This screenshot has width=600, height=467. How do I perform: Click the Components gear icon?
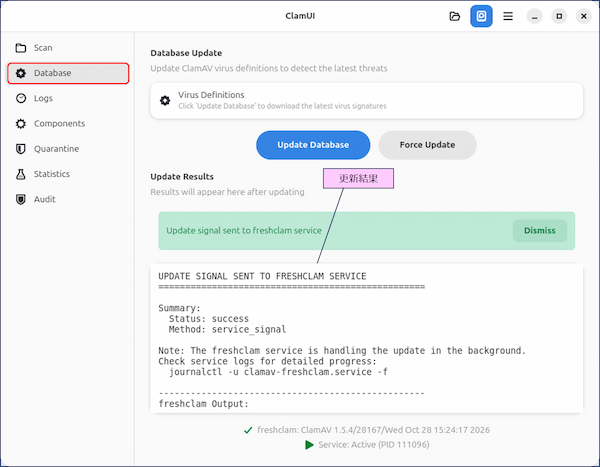[21, 124]
